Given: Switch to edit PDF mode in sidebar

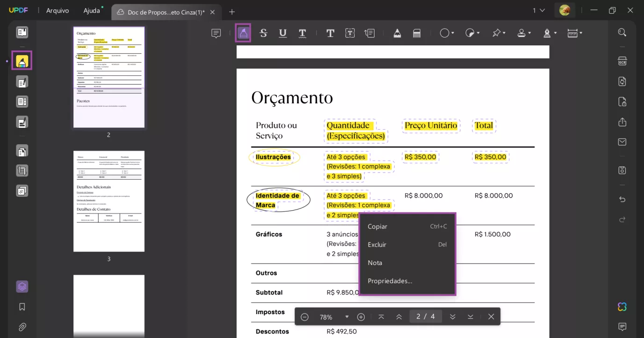Looking at the screenshot, I should click(x=22, y=82).
